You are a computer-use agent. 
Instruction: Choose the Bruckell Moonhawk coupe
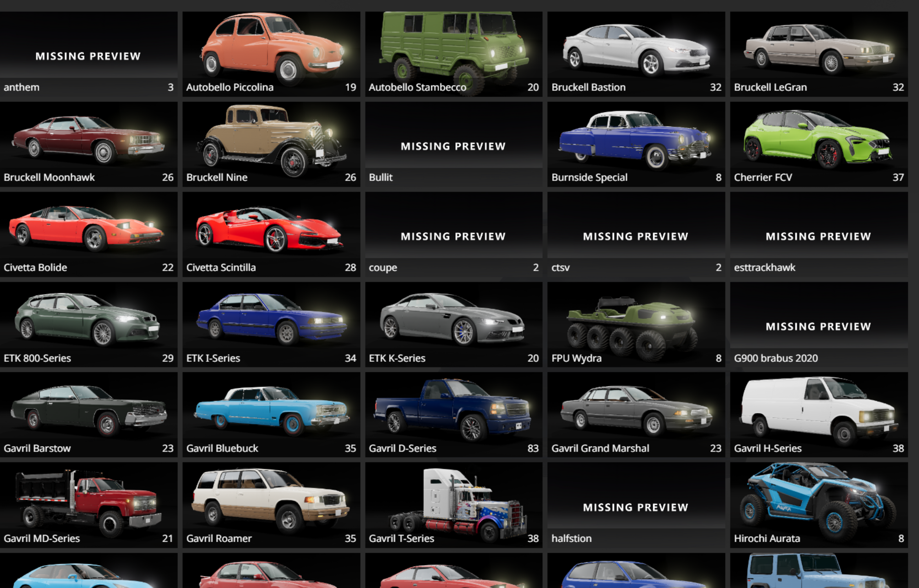pyautogui.click(x=89, y=144)
